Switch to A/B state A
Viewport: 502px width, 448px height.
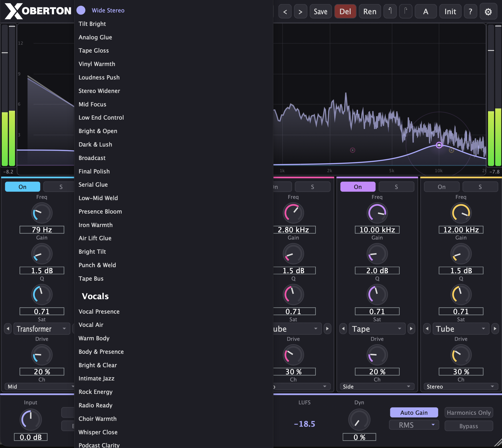426,11
